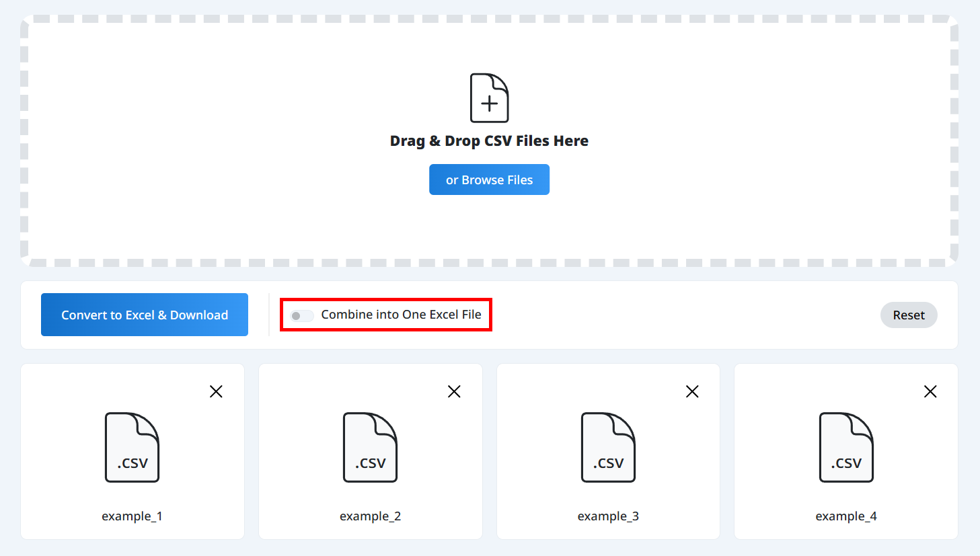Click the example_1 file name label
The image size is (980, 556).
tap(132, 516)
